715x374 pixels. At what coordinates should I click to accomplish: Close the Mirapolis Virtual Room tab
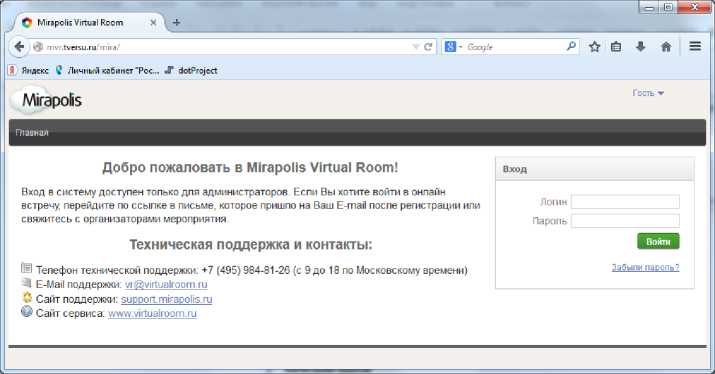click(153, 22)
